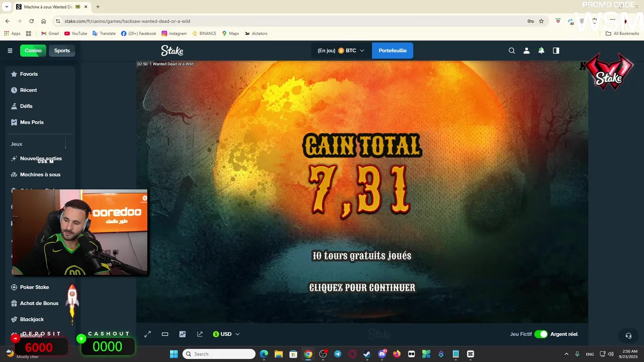Open the Apps bookmarks shortcut
The image size is (644, 362).
tap(12, 34)
